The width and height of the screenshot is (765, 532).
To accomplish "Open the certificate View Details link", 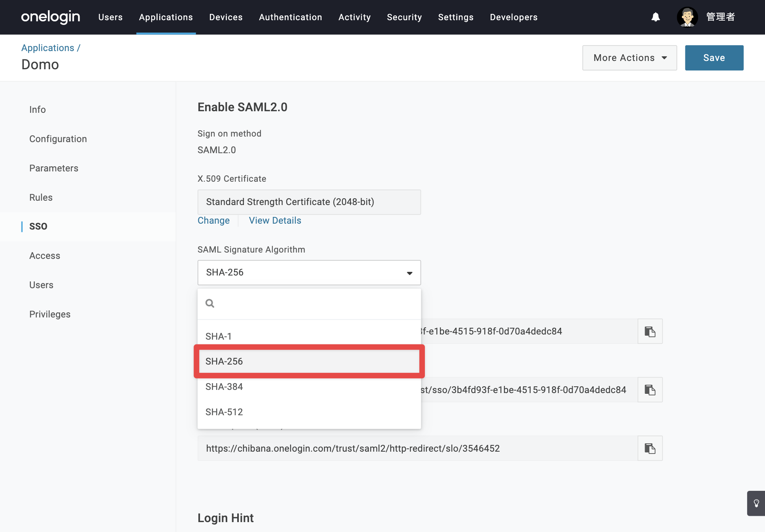I will click(275, 220).
